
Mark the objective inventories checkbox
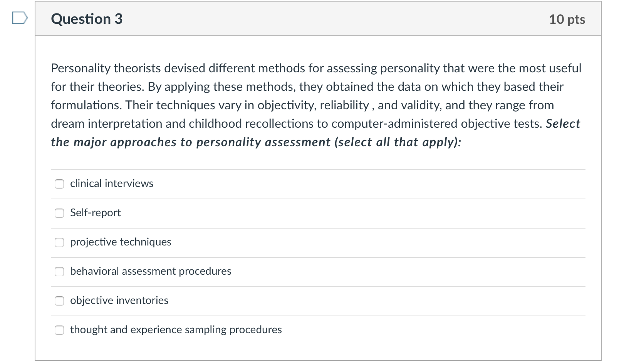pyautogui.click(x=59, y=301)
